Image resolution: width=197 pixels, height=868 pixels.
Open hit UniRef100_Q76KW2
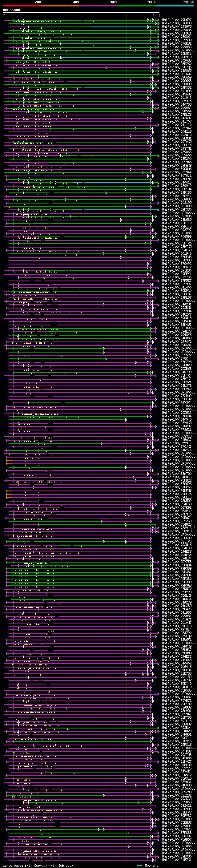(x=177, y=43)
